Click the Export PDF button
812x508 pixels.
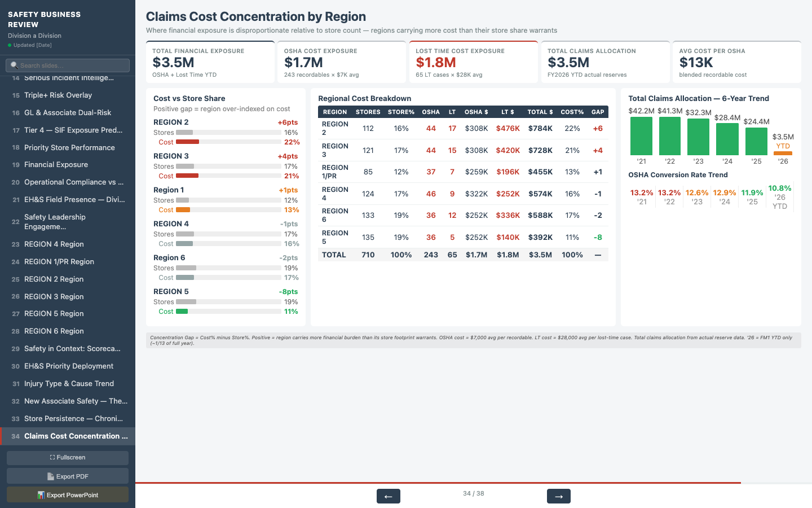(68, 476)
